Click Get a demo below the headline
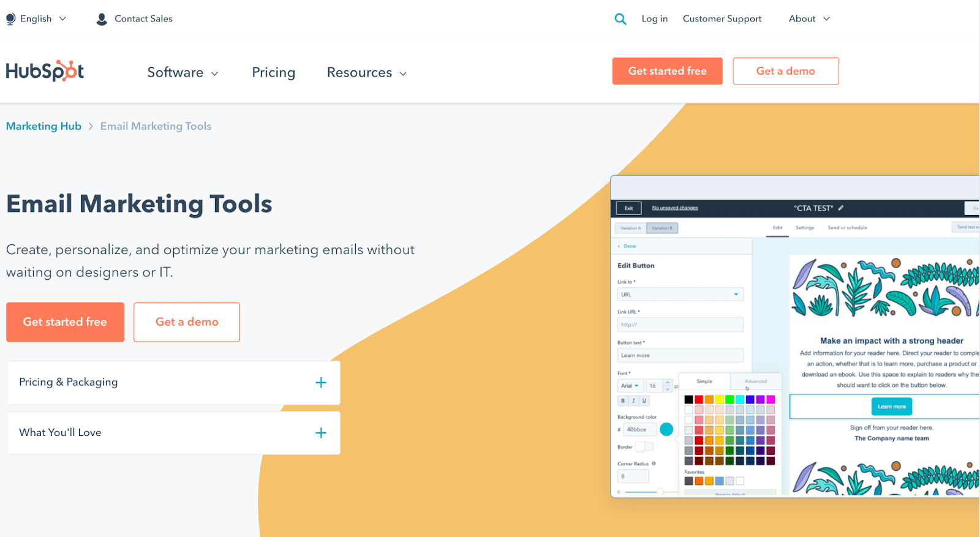The height and width of the screenshot is (537, 980). pos(187,322)
